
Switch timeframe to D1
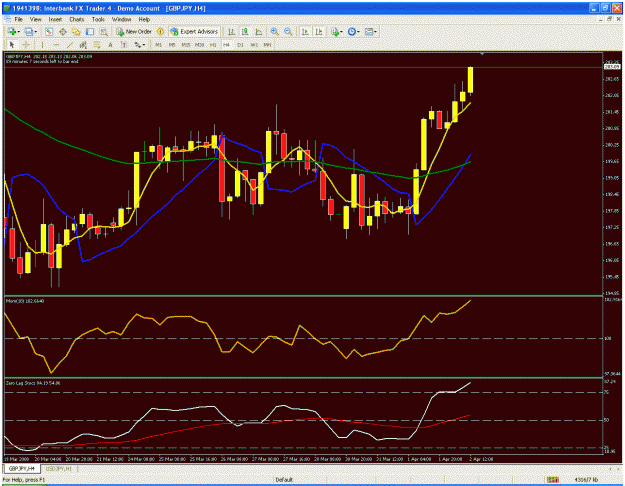240,45
